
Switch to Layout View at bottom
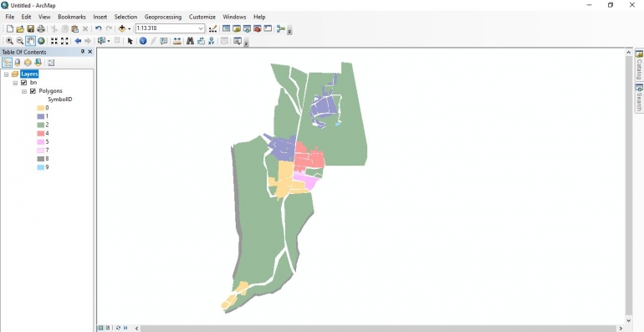(108, 328)
